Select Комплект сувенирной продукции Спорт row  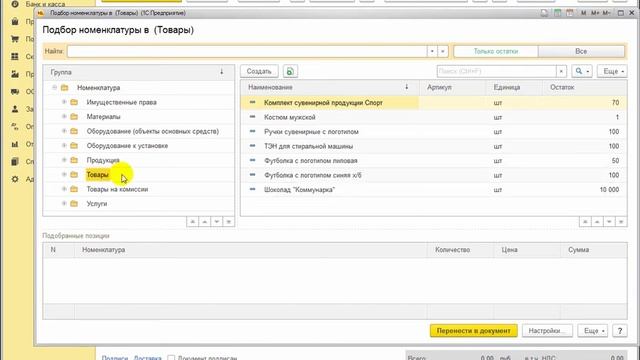(x=433, y=102)
